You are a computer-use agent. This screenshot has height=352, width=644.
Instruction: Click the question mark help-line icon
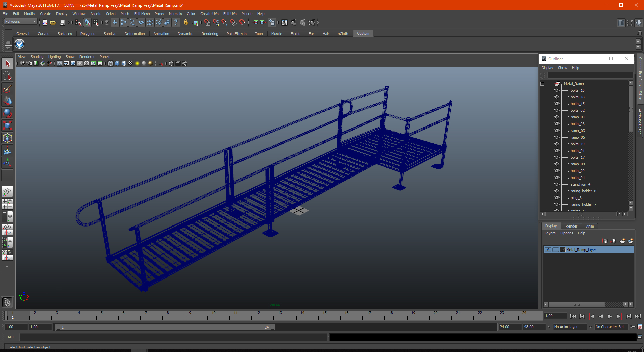click(176, 22)
